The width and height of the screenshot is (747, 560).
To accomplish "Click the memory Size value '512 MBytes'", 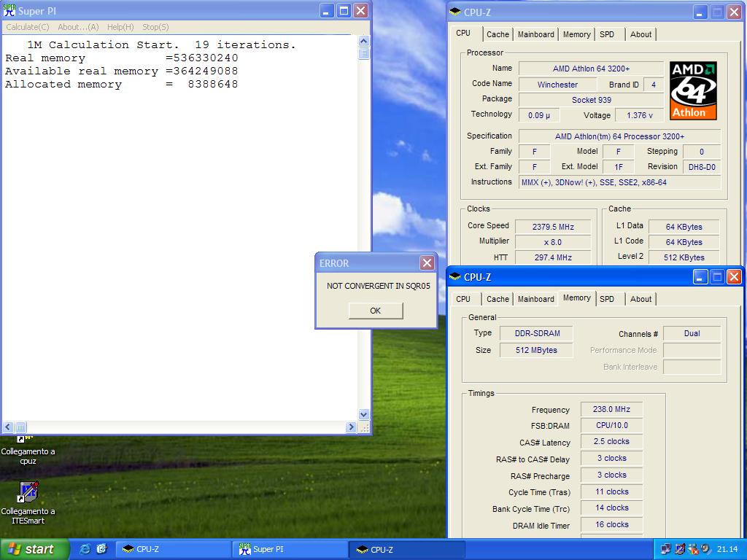I will click(x=537, y=350).
